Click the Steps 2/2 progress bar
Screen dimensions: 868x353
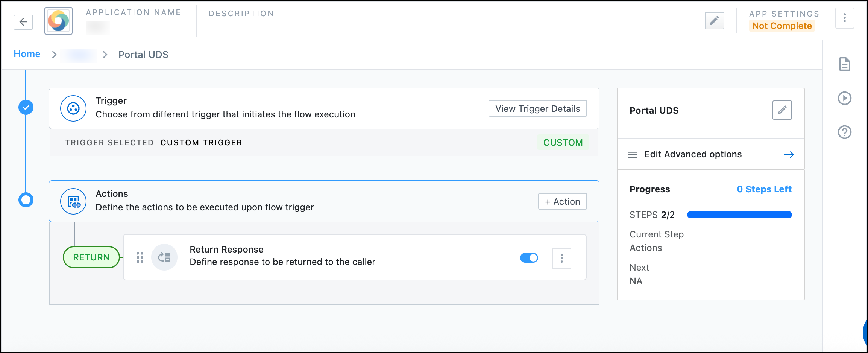(738, 215)
